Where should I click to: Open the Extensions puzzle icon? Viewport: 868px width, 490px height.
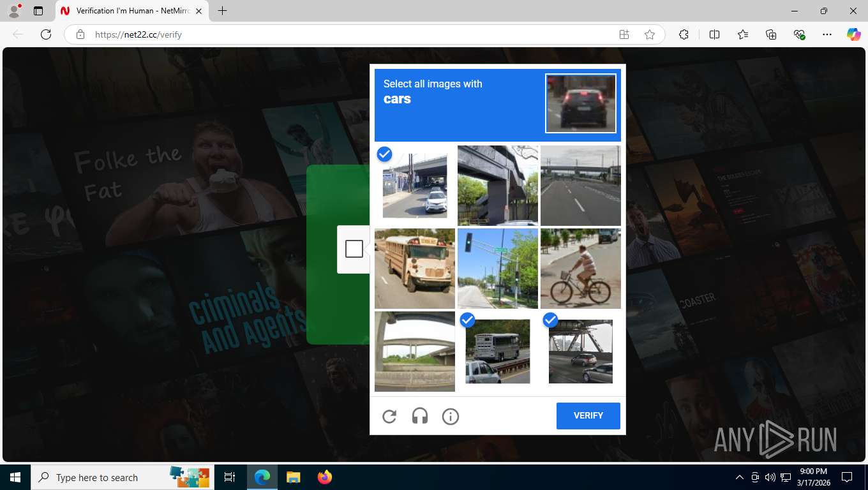pos(684,34)
